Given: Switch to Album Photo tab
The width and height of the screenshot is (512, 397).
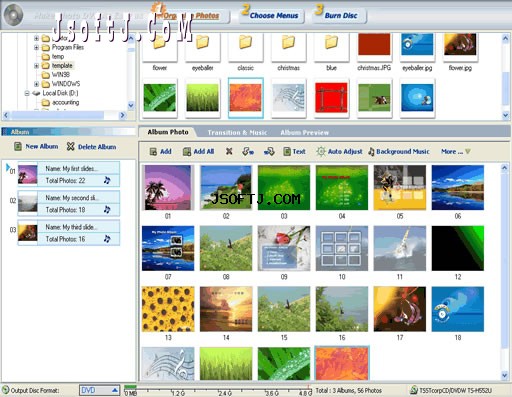Looking at the screenshot, I should pos(168,132).
